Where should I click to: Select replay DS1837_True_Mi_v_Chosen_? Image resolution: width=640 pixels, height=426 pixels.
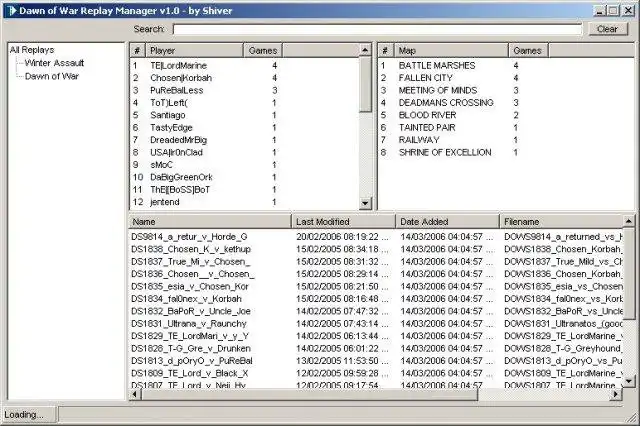[191, 262]
